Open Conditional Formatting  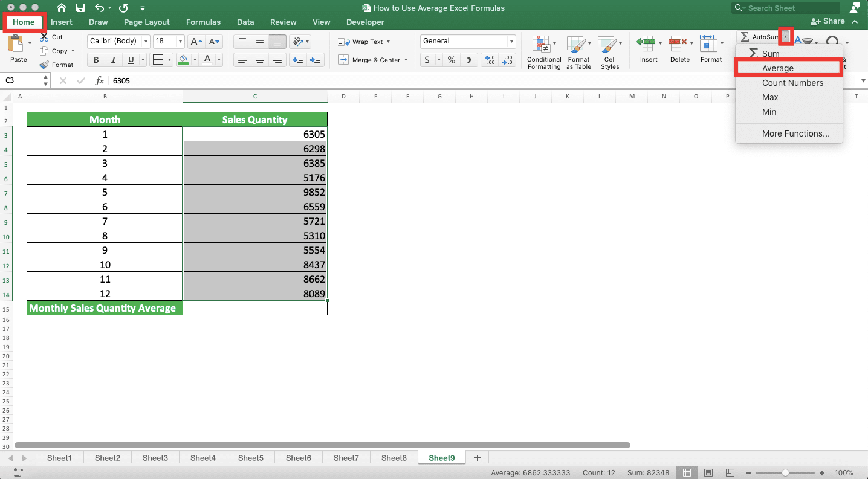click(x=543, y=53)
